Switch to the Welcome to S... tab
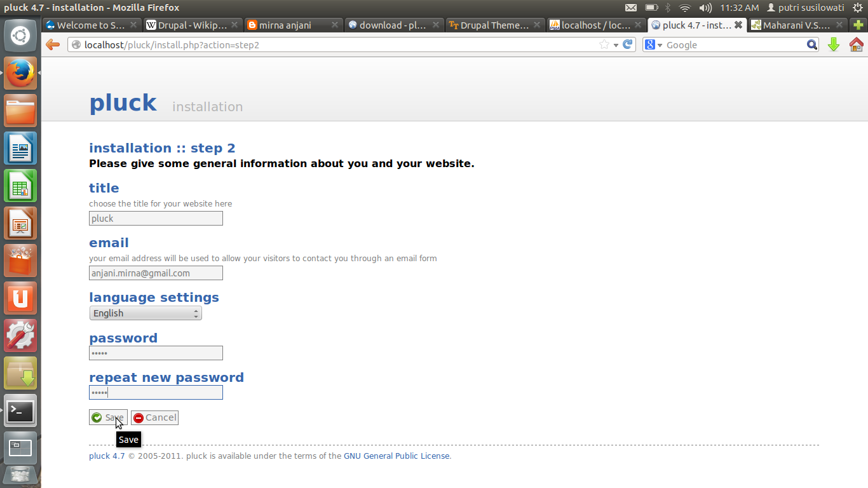Screen dimensions: 868x488 [x=92, y=25]
